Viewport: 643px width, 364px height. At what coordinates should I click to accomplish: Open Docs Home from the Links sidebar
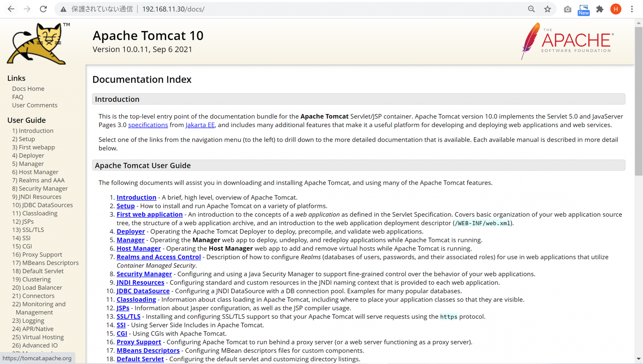pyautogui.click(x=28, y=88)
